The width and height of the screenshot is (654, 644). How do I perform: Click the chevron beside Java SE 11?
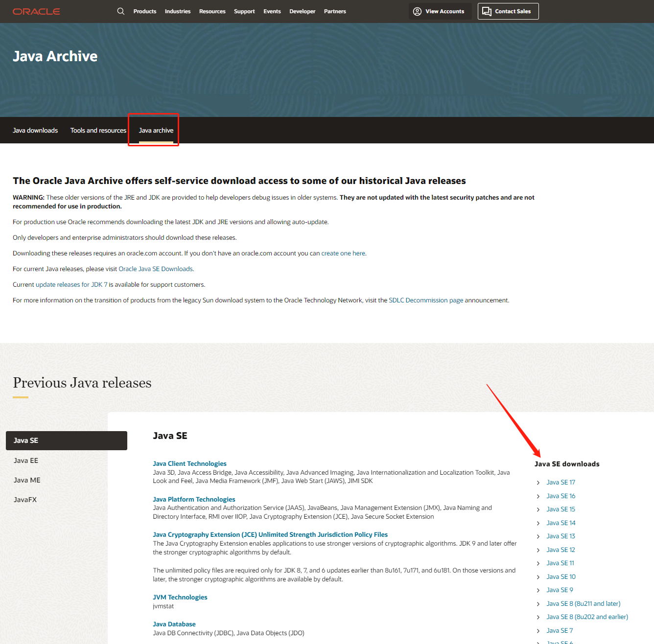(x=538, y=563)
